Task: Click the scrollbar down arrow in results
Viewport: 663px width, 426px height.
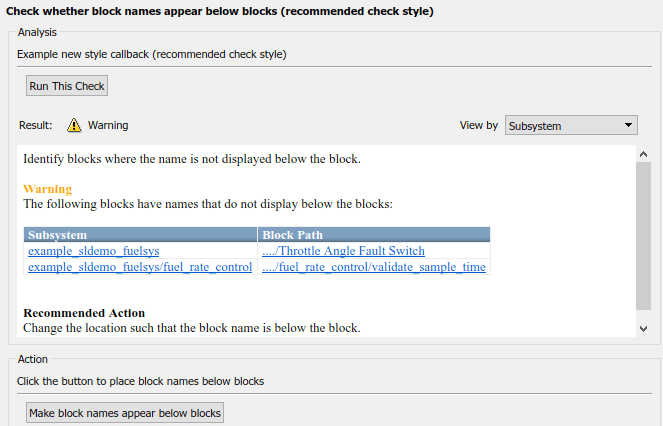Action: 644,328
